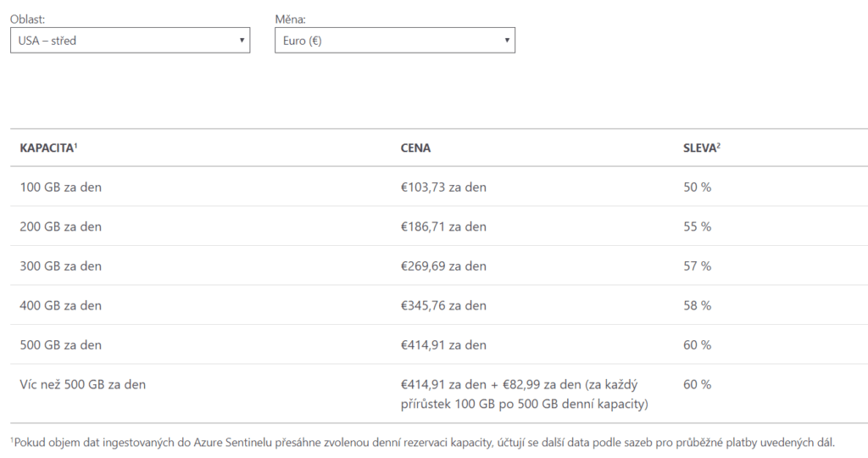Image resolution: width=868 pixels, height=458 pixels.
Task: Open the Oblast region dropdown
Action: coord(130,40)
